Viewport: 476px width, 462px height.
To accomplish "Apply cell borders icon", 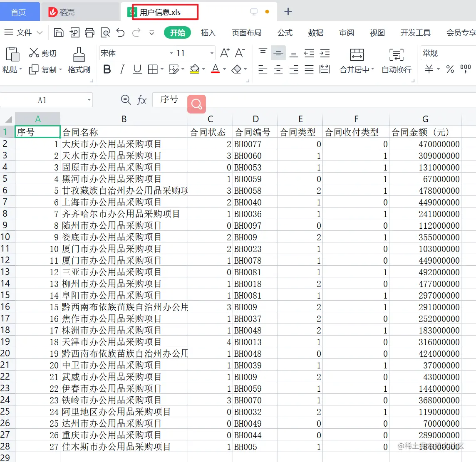I will (x=153, y=69).
